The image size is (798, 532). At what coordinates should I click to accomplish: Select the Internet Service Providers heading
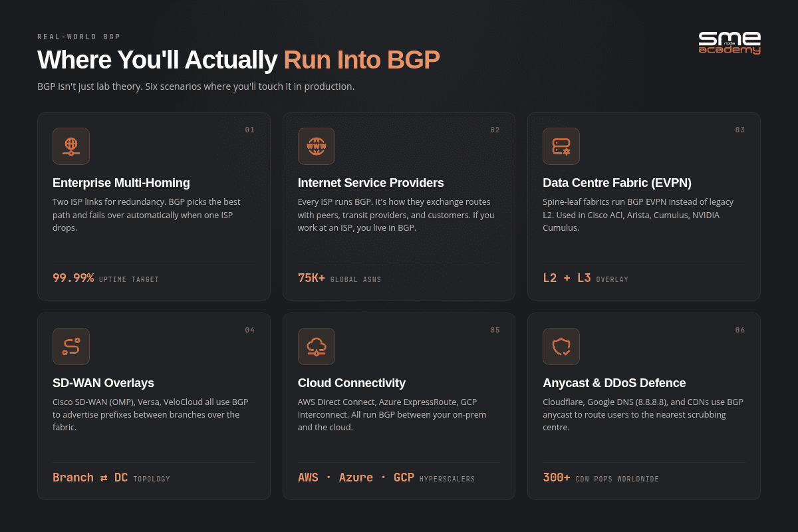tap(371, 183)
